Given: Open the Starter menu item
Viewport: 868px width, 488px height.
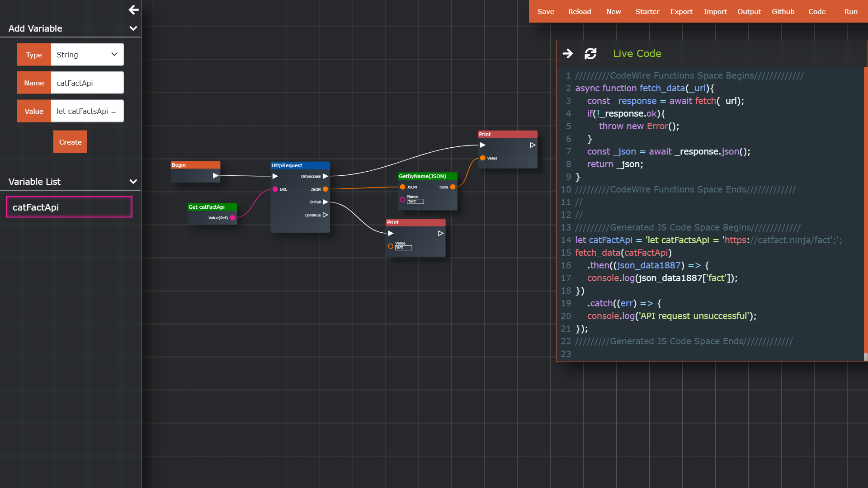Looking at the screenshot, I should coord(647,11).
